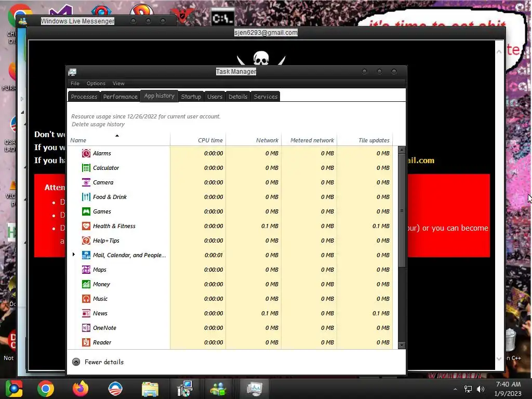Click the Mail, Calendar, and People icon
This screenshot has height=399, width=532.
(86, 256)
